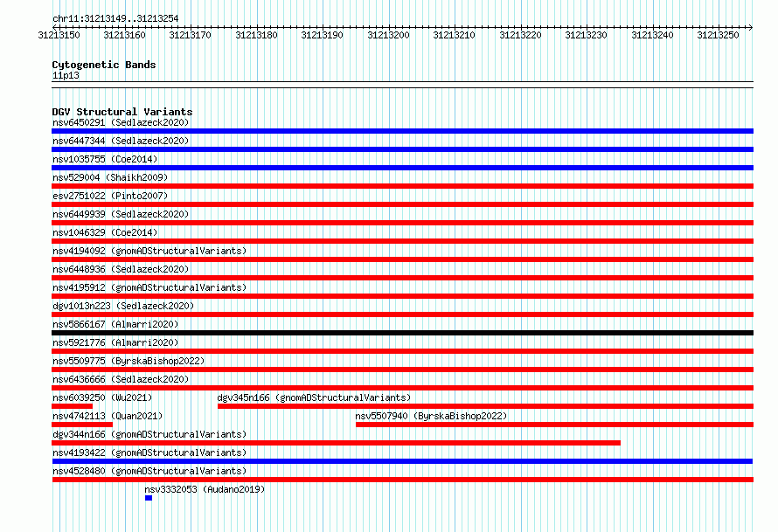Click the nsv5509775 (ByrskaBishop2022) label
This screenshot has height=532, width=778.
click(x=129, y=361)
